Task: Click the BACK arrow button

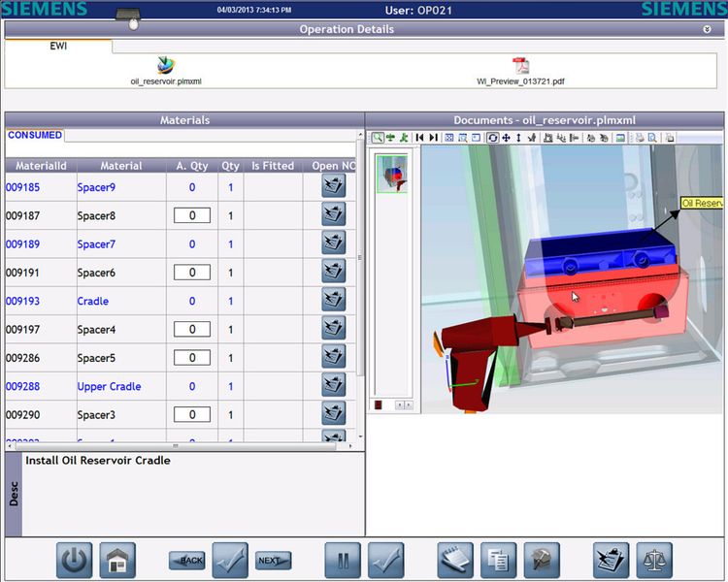Action: (187, 561)
